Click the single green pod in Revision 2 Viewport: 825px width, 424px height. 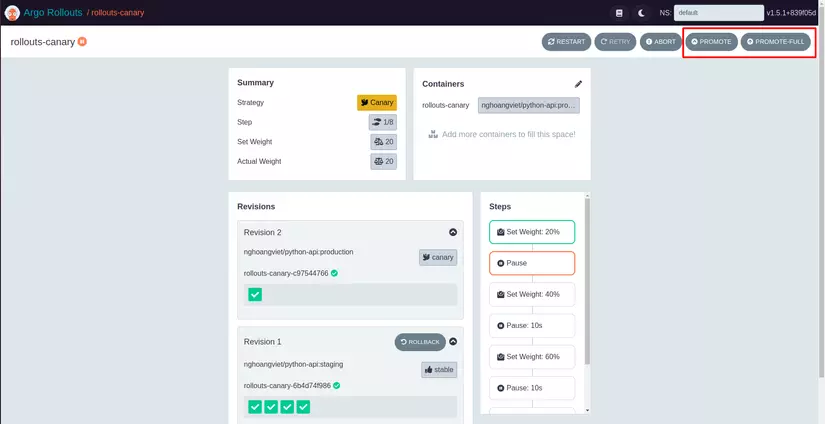pos(255,295)
